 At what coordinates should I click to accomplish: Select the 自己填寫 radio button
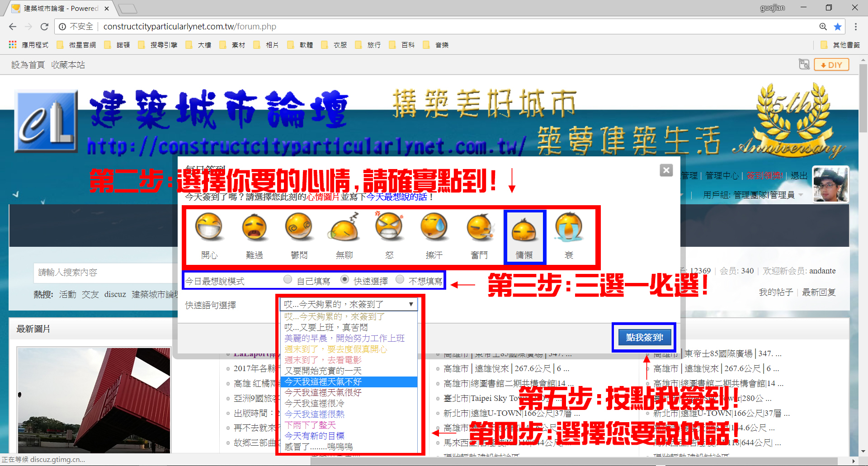(x=288, y=280)
